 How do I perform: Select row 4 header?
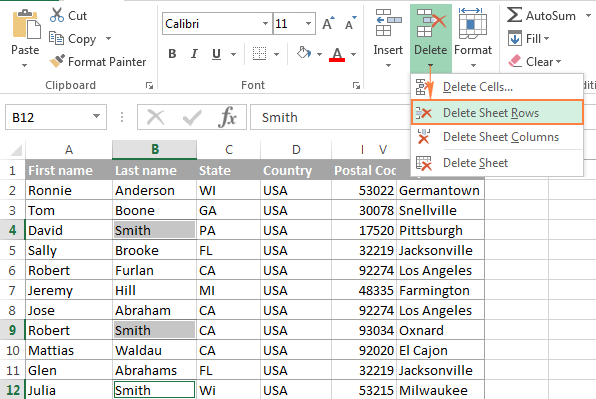point(13,230)
